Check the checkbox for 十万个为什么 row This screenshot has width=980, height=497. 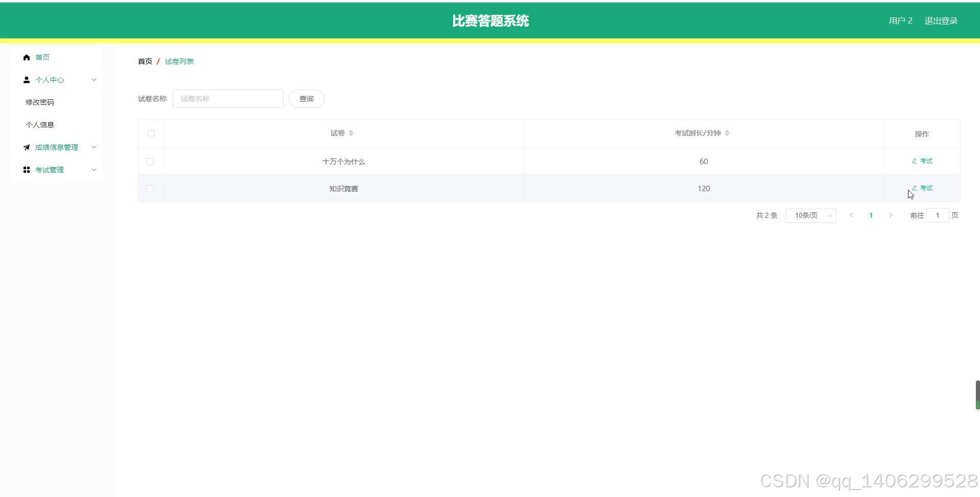click(150, 161)
